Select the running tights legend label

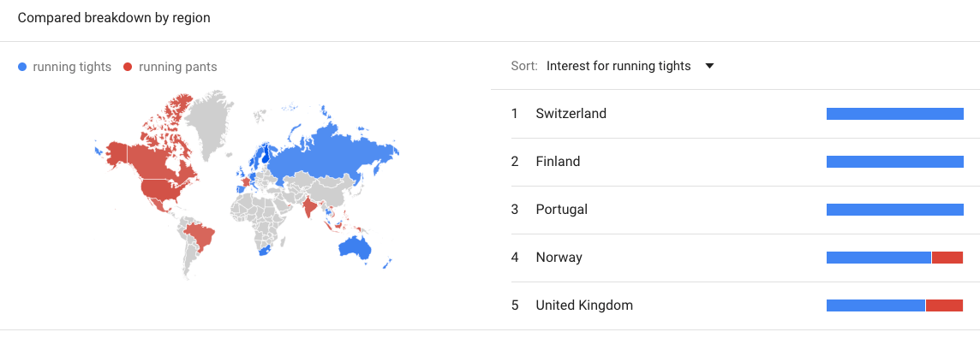coord(72,67)
